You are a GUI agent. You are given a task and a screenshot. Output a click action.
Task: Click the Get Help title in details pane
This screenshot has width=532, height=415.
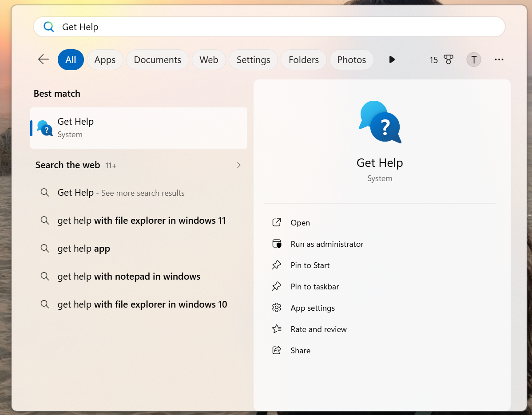click(380, 163)
